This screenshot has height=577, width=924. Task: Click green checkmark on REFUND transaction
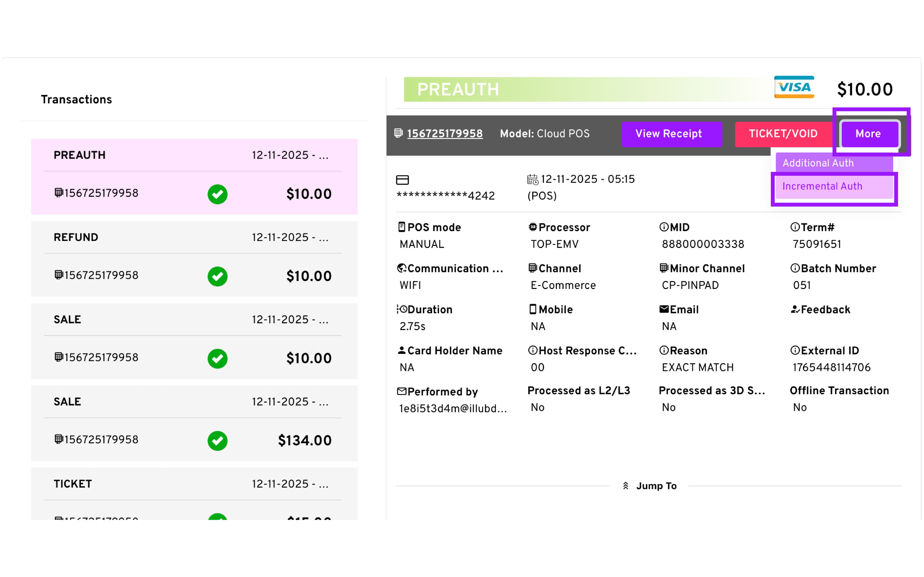(217, 276)
